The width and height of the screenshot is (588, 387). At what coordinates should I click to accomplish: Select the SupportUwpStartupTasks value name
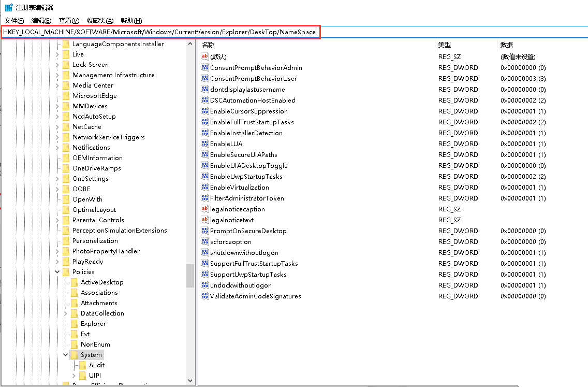pyautogui.click(x=248, y=275)
